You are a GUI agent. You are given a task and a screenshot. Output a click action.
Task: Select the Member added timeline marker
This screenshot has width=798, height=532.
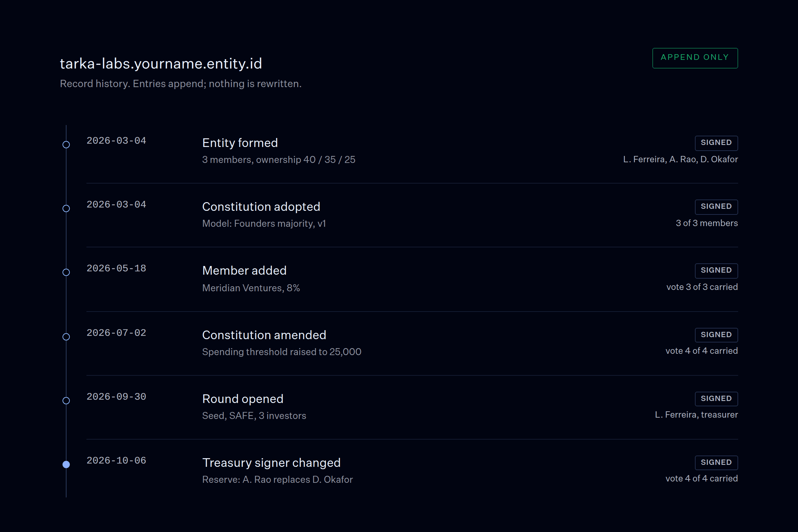pos(66,272)
